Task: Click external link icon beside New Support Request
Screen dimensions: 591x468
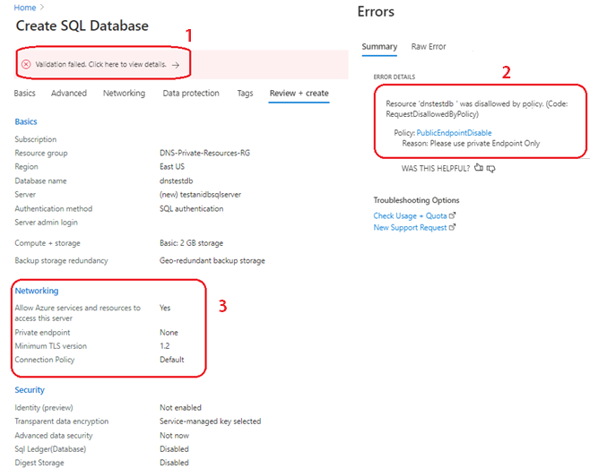Action: click(452, 227)
